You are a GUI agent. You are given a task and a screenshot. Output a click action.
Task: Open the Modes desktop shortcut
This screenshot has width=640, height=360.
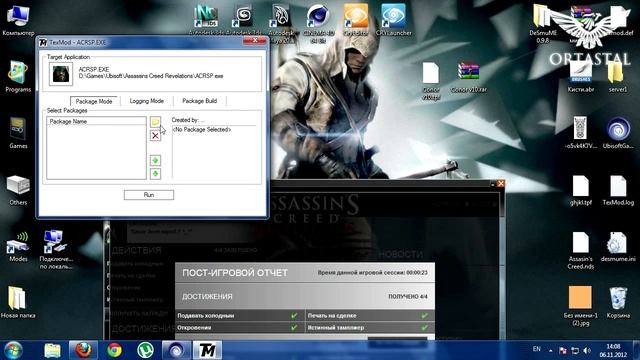tap(18, 247)
